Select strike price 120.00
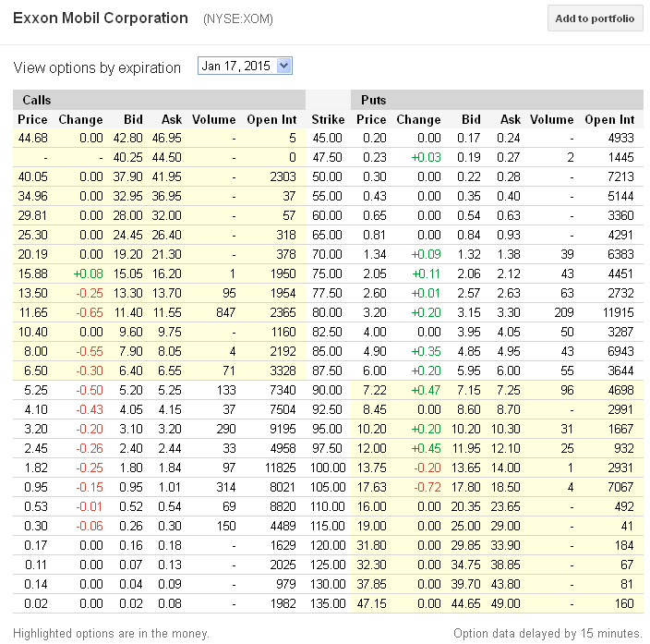The width and height of the screenshot is (650, 644). click(328, 545)
